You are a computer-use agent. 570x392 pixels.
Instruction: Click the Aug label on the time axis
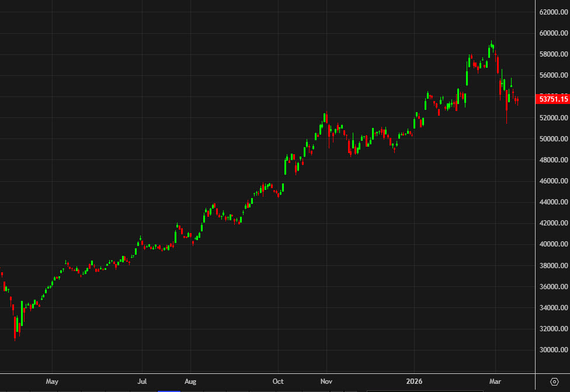(x=190, y=381)
